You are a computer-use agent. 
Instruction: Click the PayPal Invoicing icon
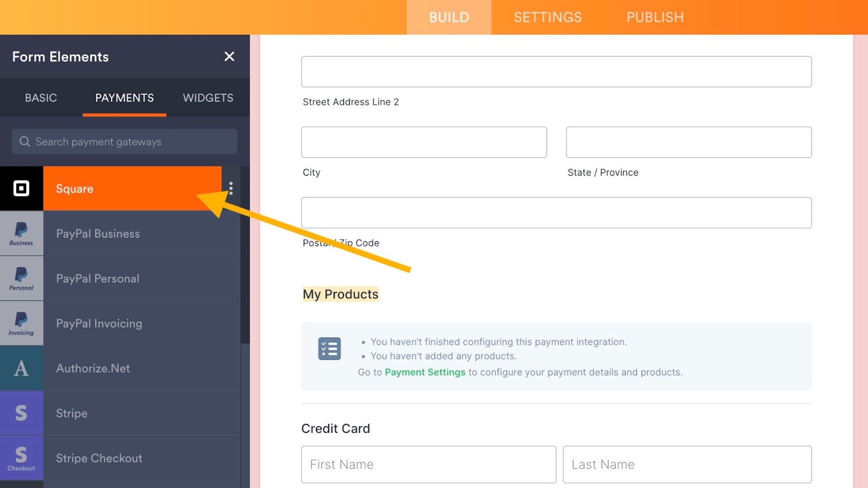21,324
